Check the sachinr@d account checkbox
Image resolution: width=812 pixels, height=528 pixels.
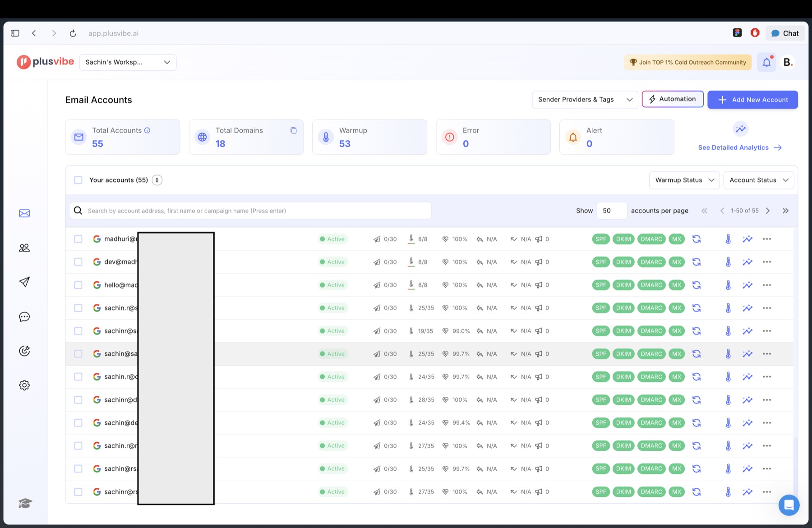pyautogui.click(x=78, y=400)
